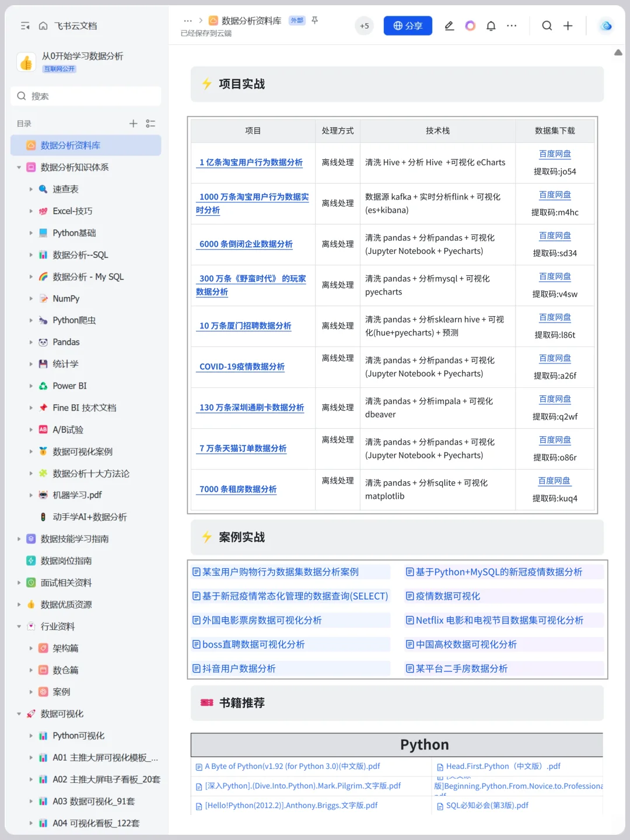Select 数据分析资料库 in the sidebar tree
The width and height of the screenshot is (630, 840).
tap(86, 145)
